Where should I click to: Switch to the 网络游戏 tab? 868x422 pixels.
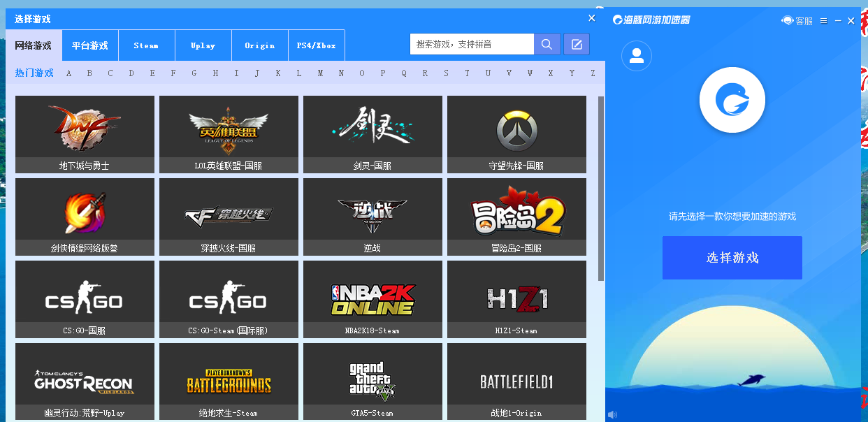[x=34, y=45]
